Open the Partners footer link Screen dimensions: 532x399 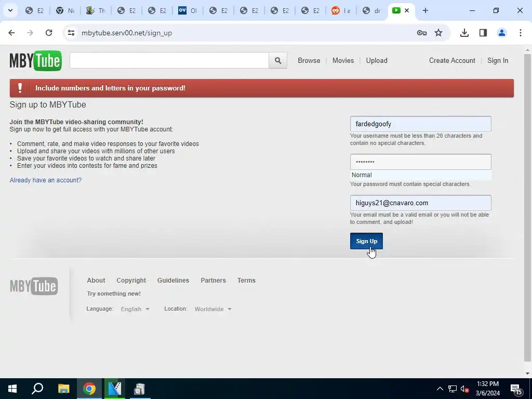pos(213,280)
